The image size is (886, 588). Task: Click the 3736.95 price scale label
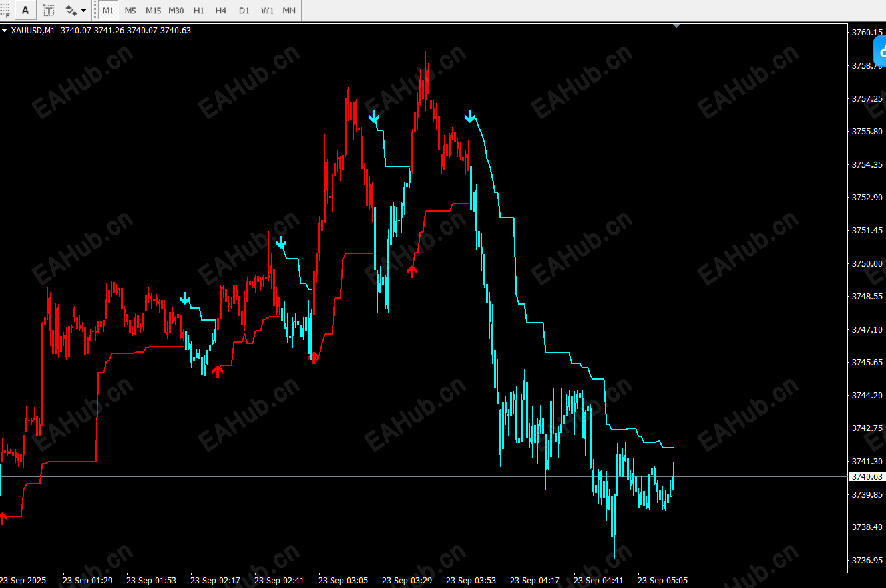[867, 560]
